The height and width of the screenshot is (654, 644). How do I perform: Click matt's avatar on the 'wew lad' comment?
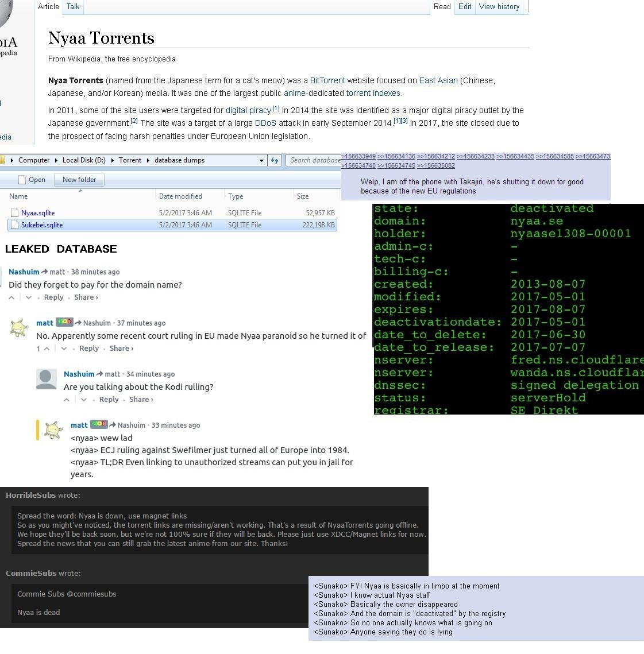(53, 430)
